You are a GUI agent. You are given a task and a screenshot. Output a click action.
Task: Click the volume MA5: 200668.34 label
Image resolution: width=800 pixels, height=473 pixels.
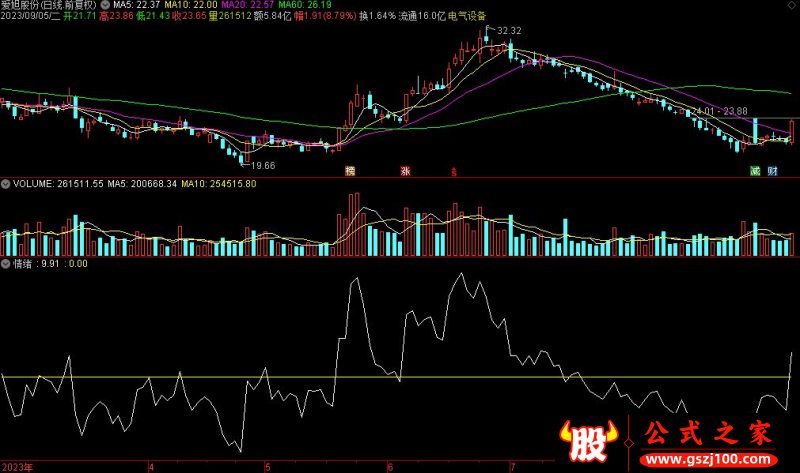pyautogui.click(x=142, y=184)
